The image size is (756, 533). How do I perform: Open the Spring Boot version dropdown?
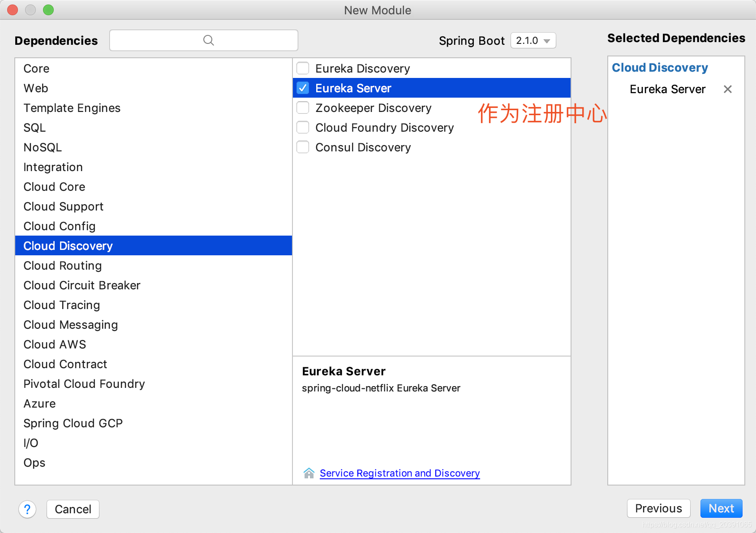[x=533, y=40]
